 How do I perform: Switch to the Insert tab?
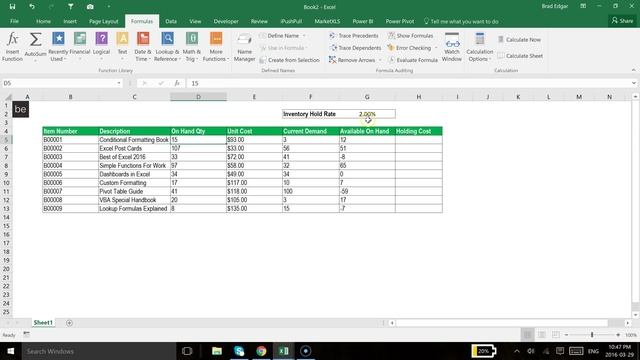pyautogui.click(x=70, y=21)
